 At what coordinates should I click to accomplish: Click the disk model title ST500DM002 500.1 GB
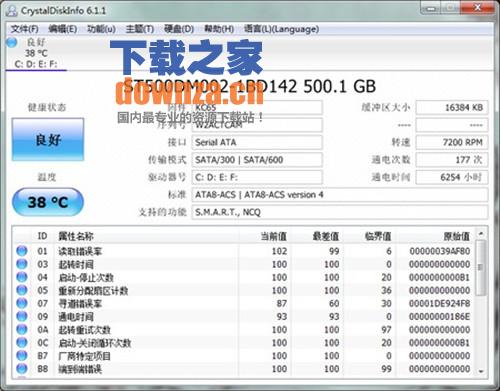250,86
